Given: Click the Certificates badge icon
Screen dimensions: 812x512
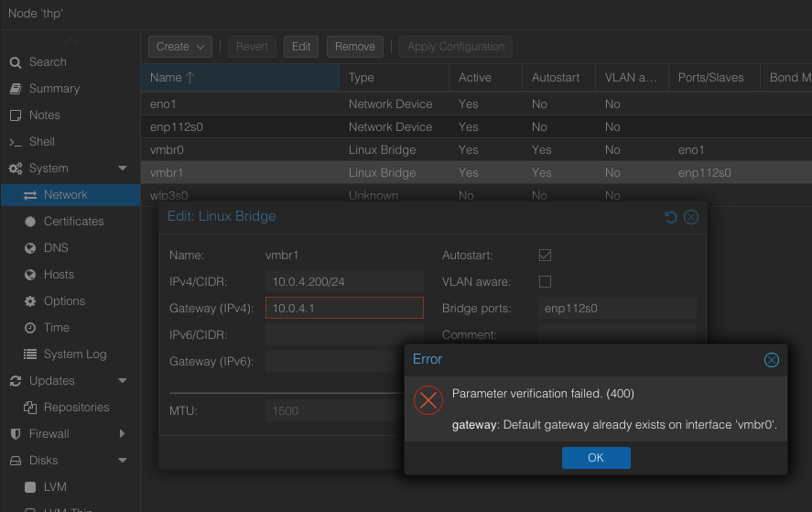Looking at the screenshot, I should pyautogui.click(x=29, y=222).
